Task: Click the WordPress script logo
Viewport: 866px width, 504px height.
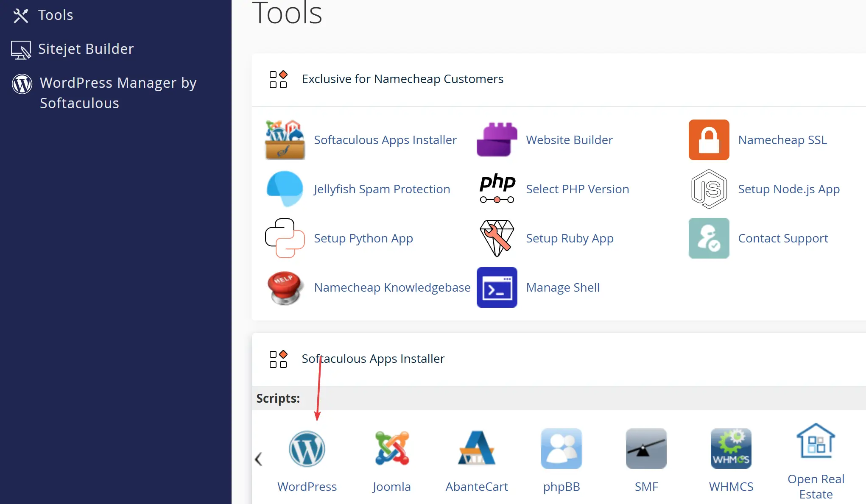Action: 307,449
